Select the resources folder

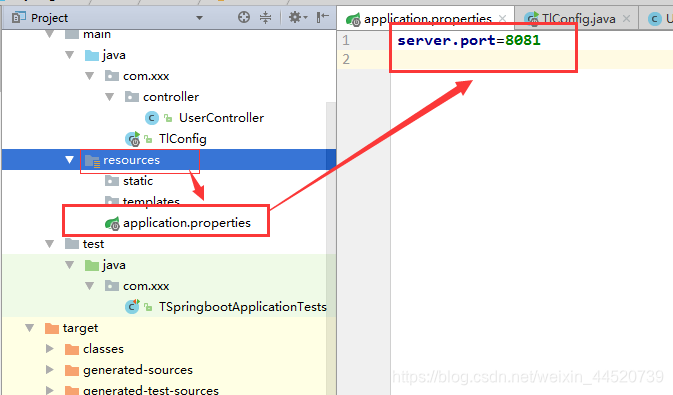[x=131, y=160]
